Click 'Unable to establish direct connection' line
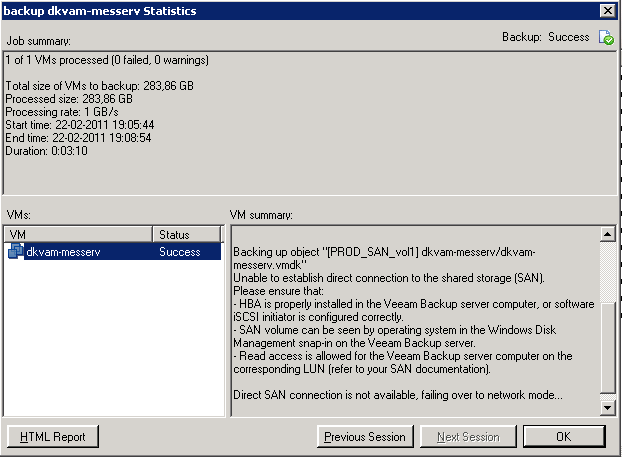 (389, 278)
